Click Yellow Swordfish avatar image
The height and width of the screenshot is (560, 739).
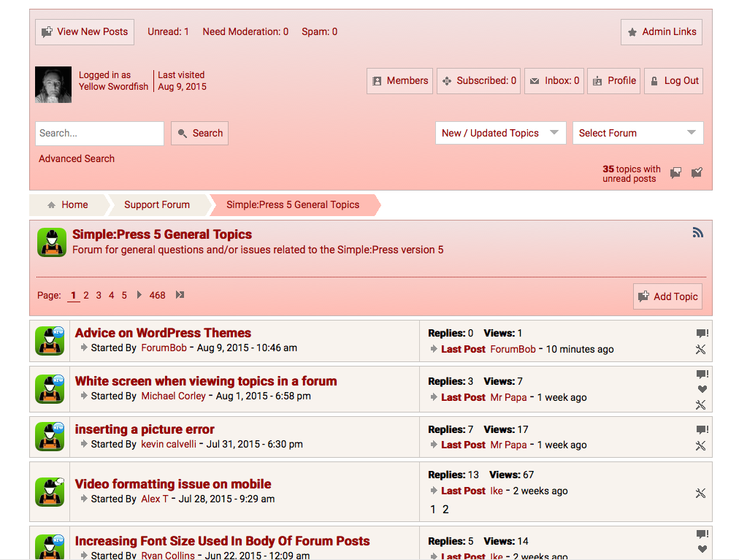coord(53,85)
